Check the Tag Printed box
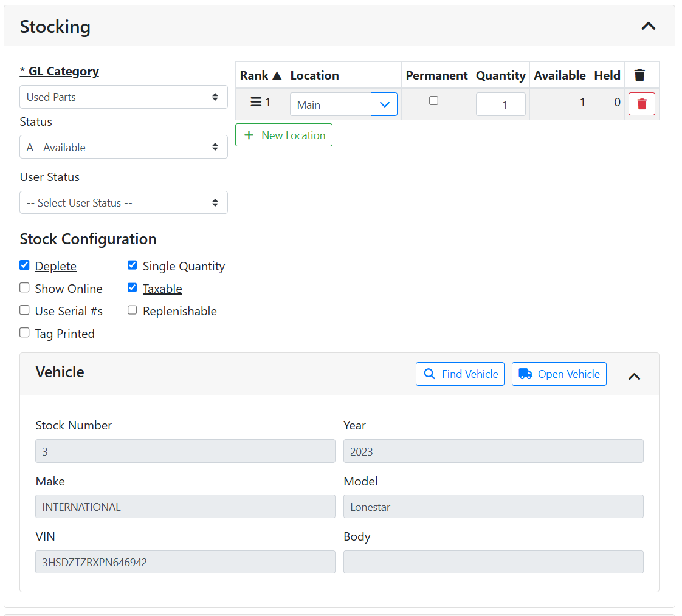The width and height of the screenshot is (682, 616). [x=24, y=333]
